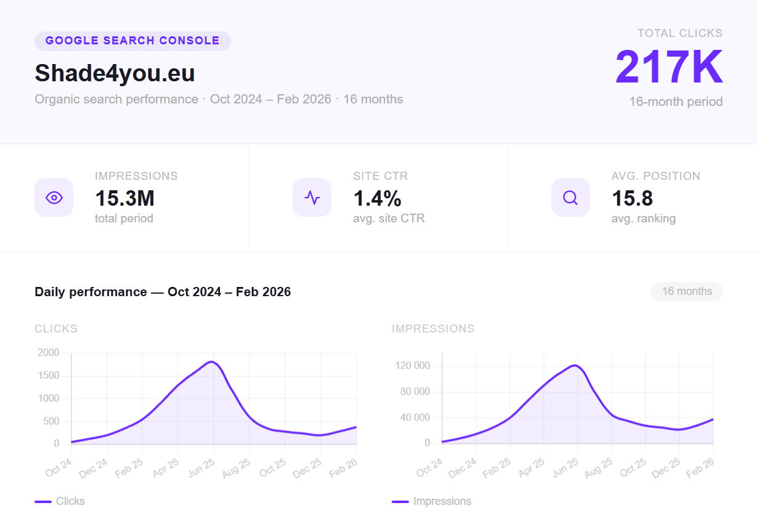Click the peak of the Impressions curve
Screen dimensions: 757x532
click(574, 365)
